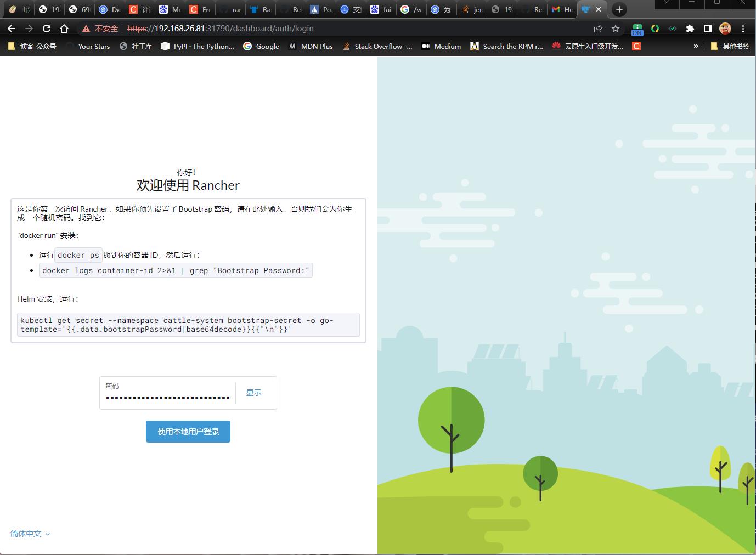Open the 云原生入门级开发 bookmark

coord(588,46)
